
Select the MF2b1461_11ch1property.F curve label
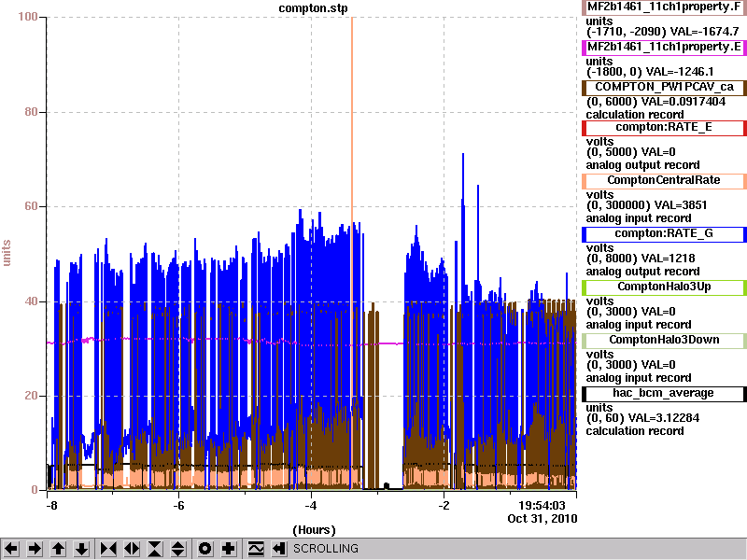663,7
